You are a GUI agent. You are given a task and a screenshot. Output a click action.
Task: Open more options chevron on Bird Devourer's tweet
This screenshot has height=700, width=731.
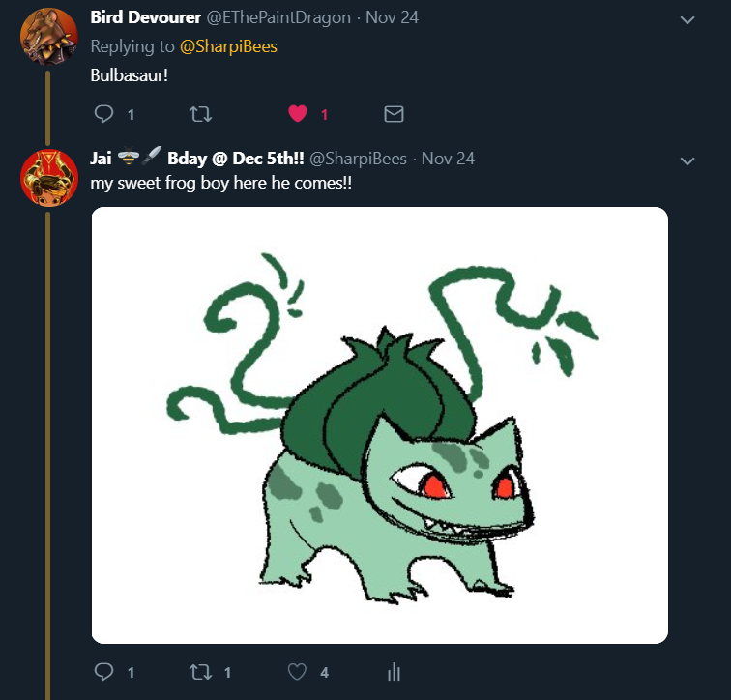tap(687, 19)
